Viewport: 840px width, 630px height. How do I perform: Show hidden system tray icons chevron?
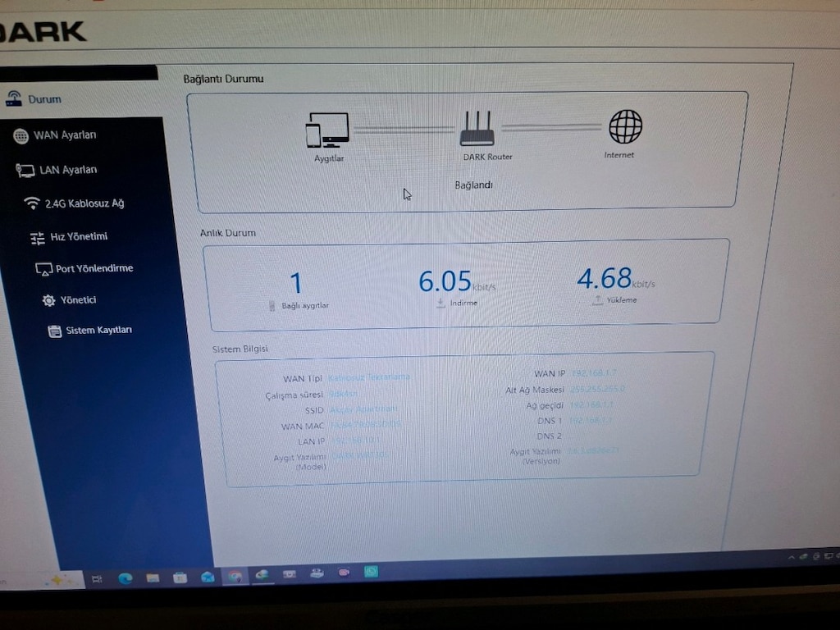[x=791, y=557]
